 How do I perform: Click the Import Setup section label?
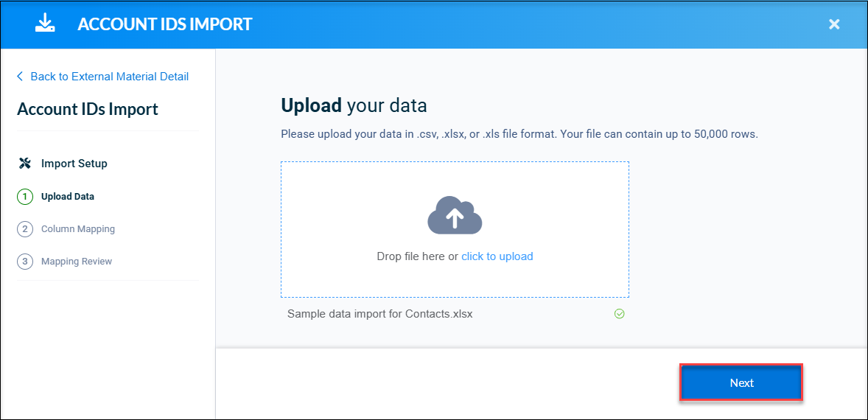(x=74, y=164)
